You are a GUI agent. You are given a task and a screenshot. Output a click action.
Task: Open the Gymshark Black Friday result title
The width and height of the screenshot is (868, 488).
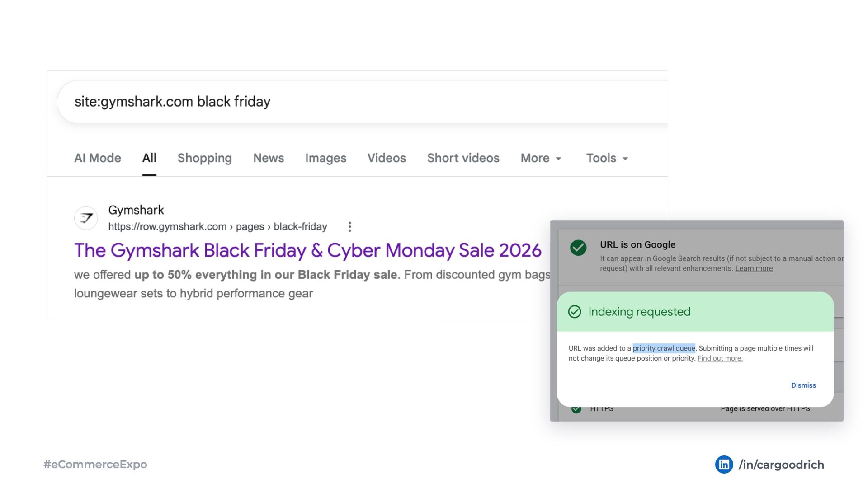[x=308, y=250]
